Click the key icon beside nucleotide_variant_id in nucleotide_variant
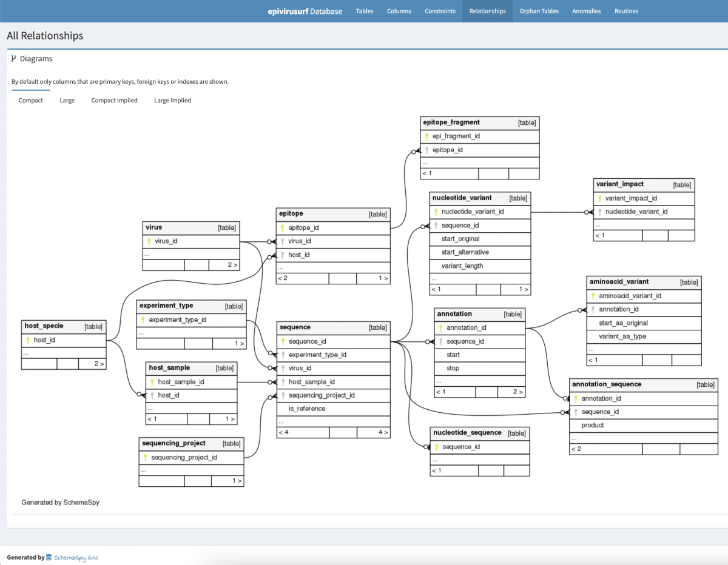This screenshot has width=728, height=565. [436, 212]
